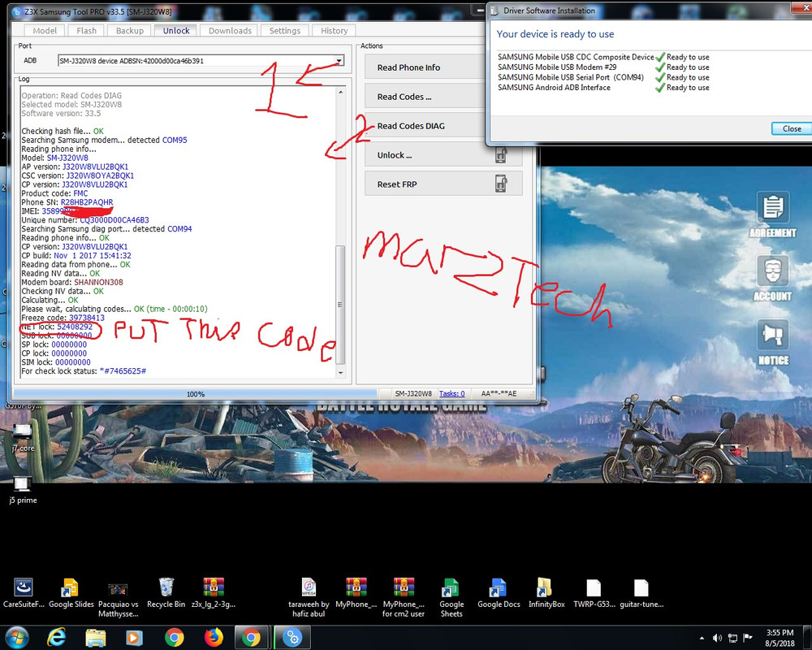This screenshot has height=650, width=812.
Task: Click Modem board SHANNON308 text
Action: (98, 282)
